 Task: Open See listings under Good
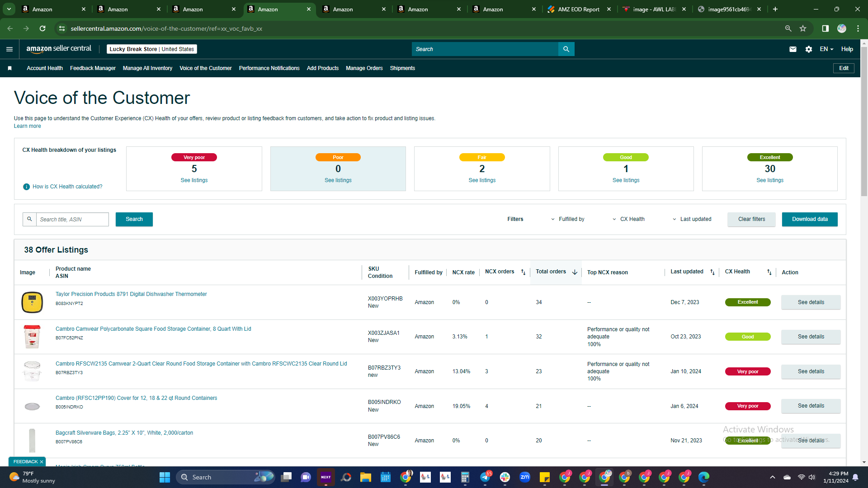coord(626,180)
